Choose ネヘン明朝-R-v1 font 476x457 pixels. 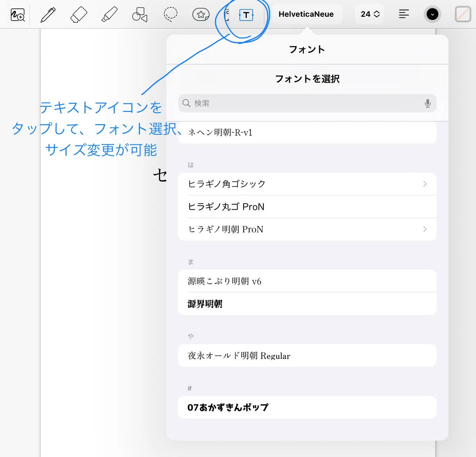tap(307, 132)
